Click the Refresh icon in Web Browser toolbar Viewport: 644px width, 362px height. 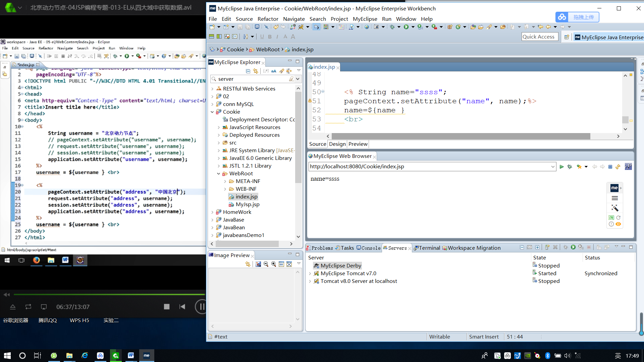click(618, 167)
